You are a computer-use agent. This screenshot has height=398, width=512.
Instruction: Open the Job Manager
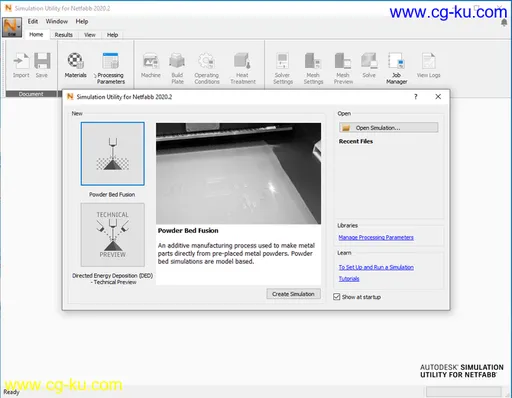coord(397,68)
